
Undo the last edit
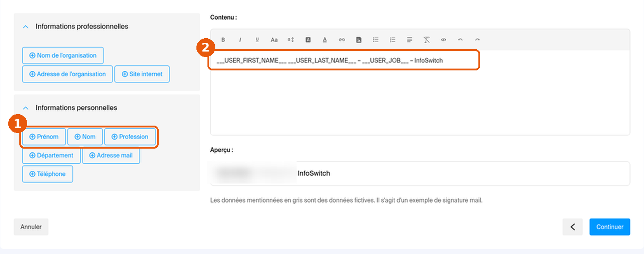[460, 40]
